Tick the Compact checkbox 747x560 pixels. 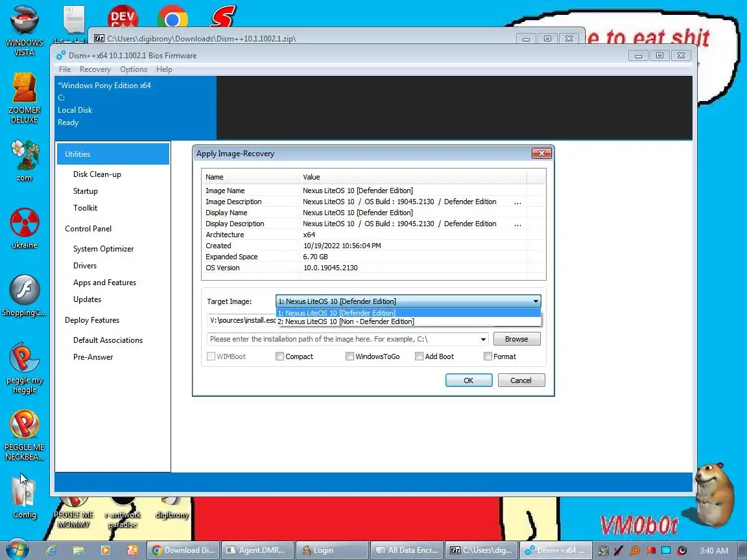(x=279, y=356)
